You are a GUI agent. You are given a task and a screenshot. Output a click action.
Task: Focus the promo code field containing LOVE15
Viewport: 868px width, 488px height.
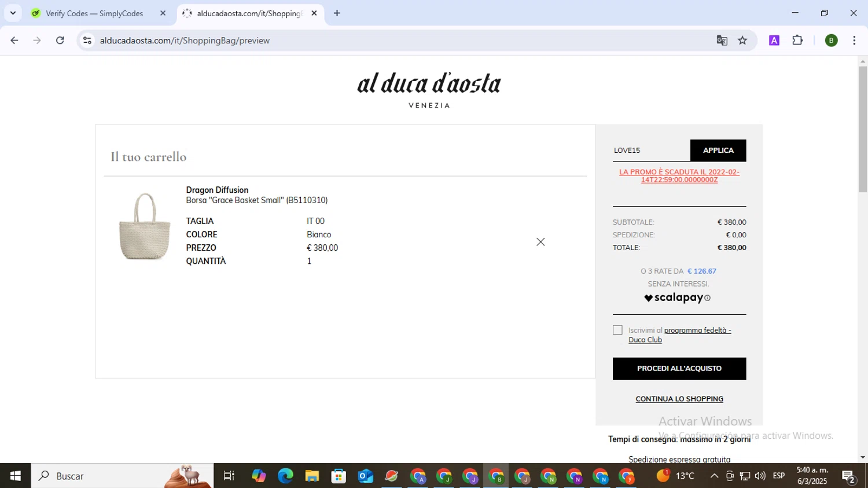(x=652, y=151)
